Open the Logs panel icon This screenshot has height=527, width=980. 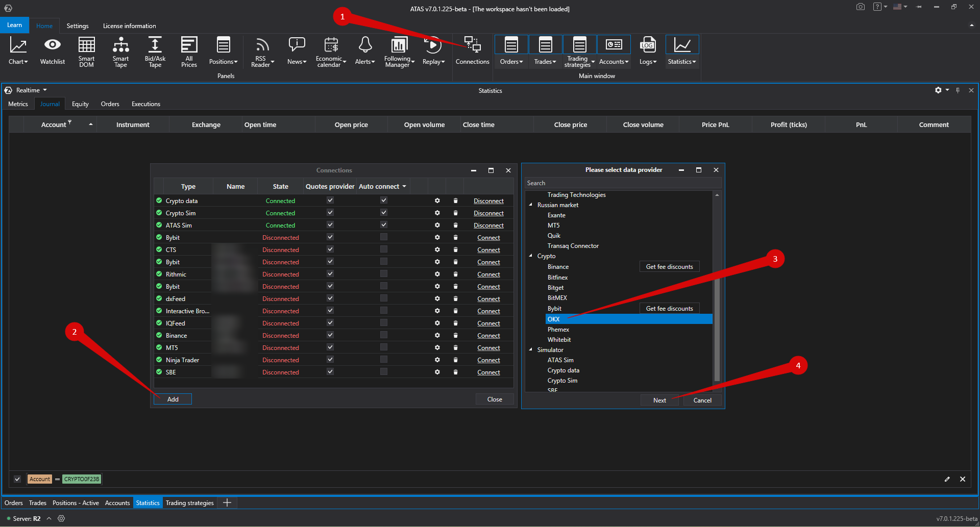pos(648,45)
